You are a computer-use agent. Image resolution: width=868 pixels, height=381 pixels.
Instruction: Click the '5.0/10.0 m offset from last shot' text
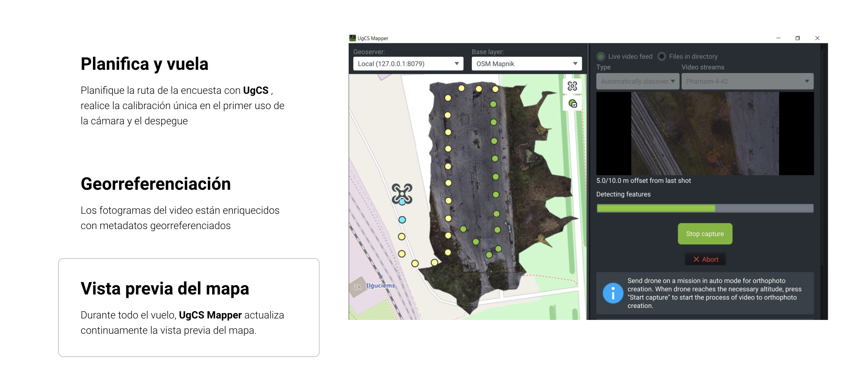coord(644,181)
